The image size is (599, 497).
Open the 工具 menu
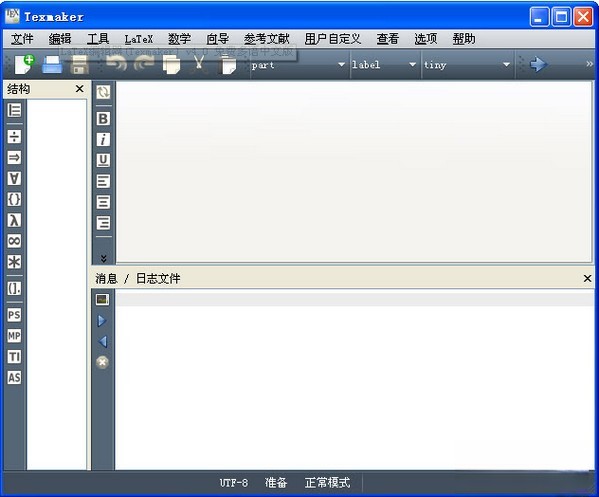pos(98,39)
